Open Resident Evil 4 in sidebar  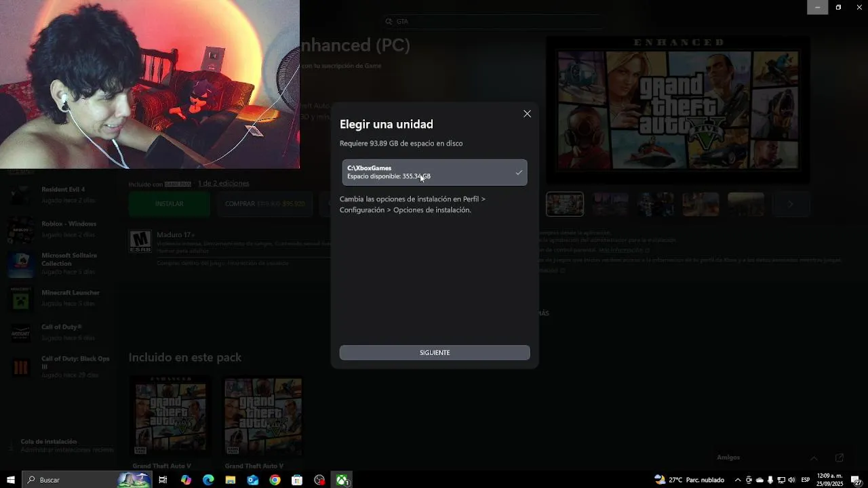(61, 195)
